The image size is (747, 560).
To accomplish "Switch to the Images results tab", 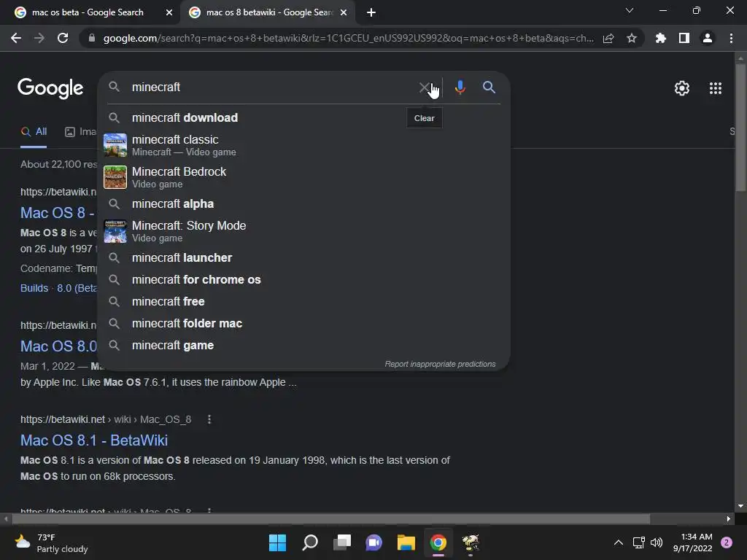I will coord(80,131).
